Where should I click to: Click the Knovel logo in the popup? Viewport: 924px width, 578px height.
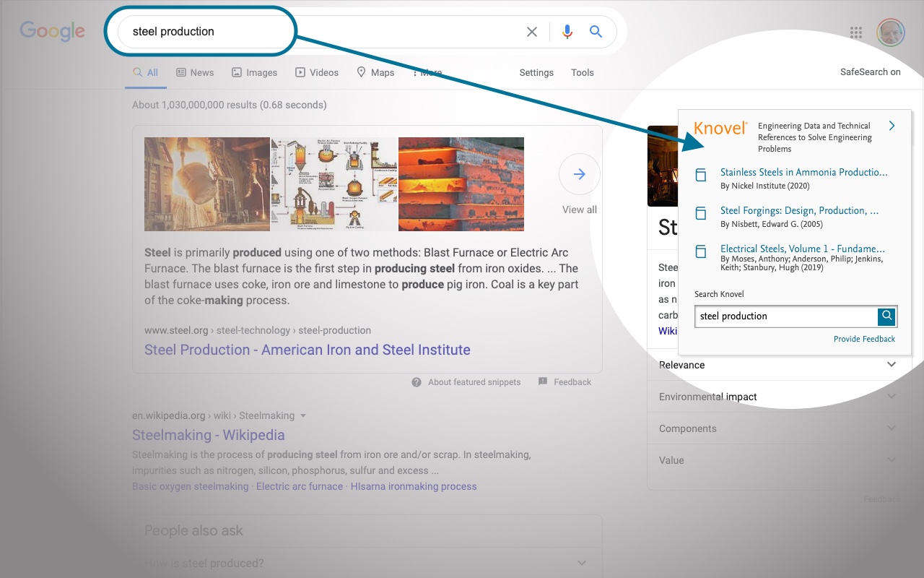720,128
